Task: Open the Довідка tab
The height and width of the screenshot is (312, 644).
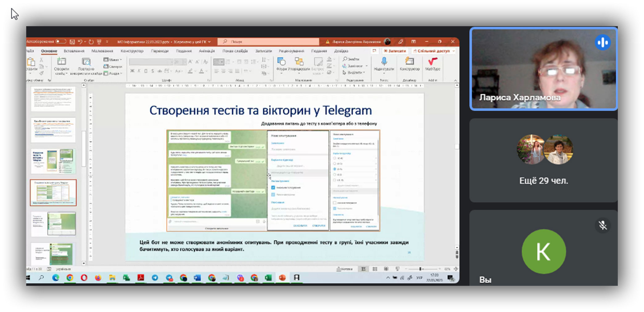Action: click(x=341, y=51)
